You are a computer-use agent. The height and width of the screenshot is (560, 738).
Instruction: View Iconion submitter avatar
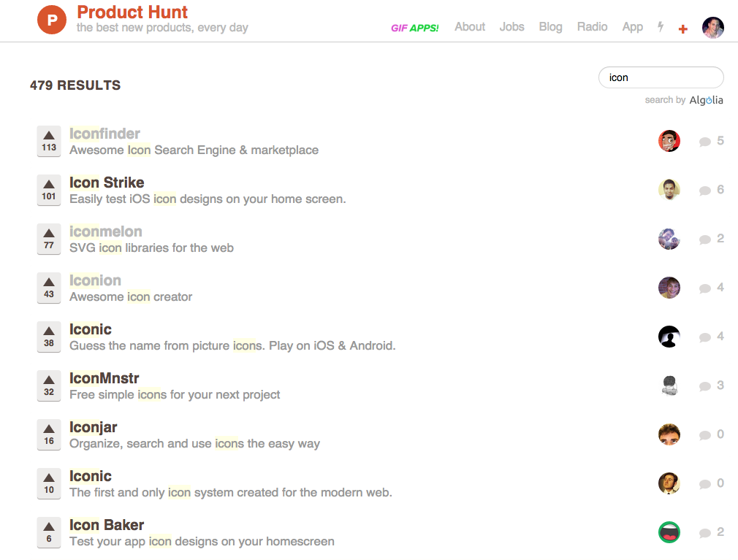pyautogui.click(x=669, y=288)
